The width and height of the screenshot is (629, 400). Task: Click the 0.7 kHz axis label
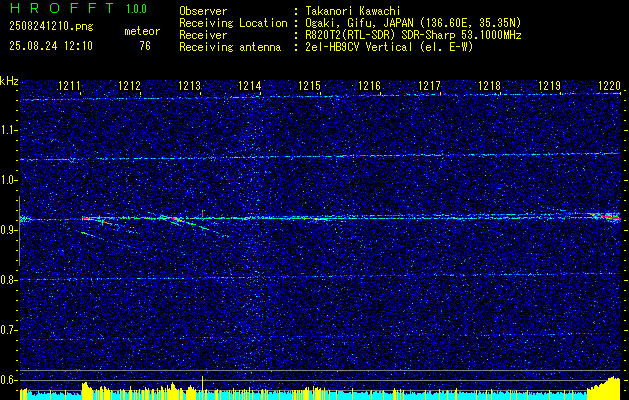(x=7, y=330)
